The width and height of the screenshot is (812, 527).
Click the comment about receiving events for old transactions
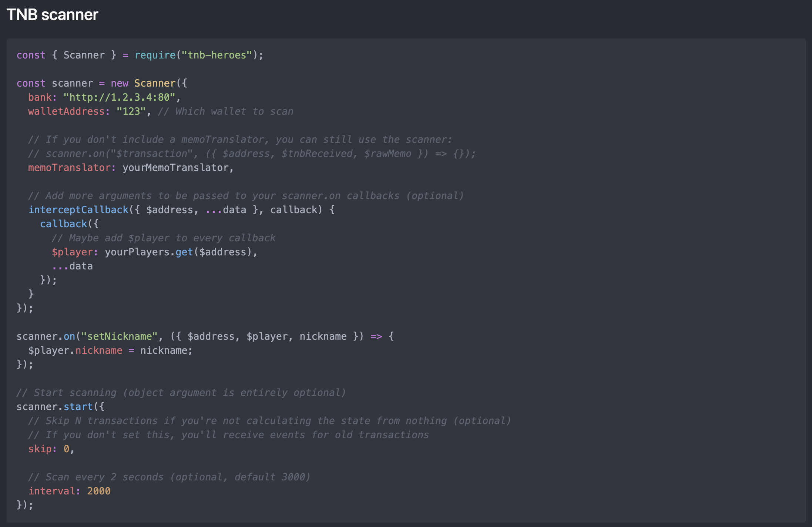click(x=228, y=435)
